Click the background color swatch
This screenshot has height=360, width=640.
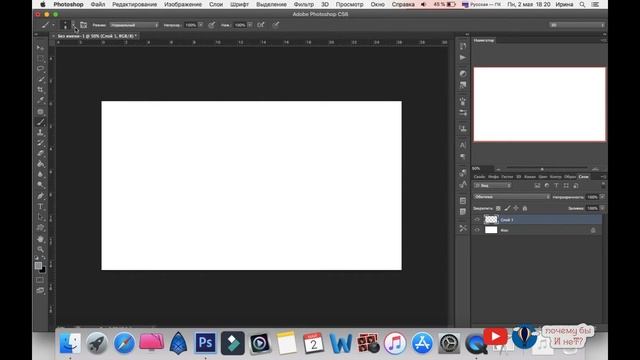tap(42, 270)
